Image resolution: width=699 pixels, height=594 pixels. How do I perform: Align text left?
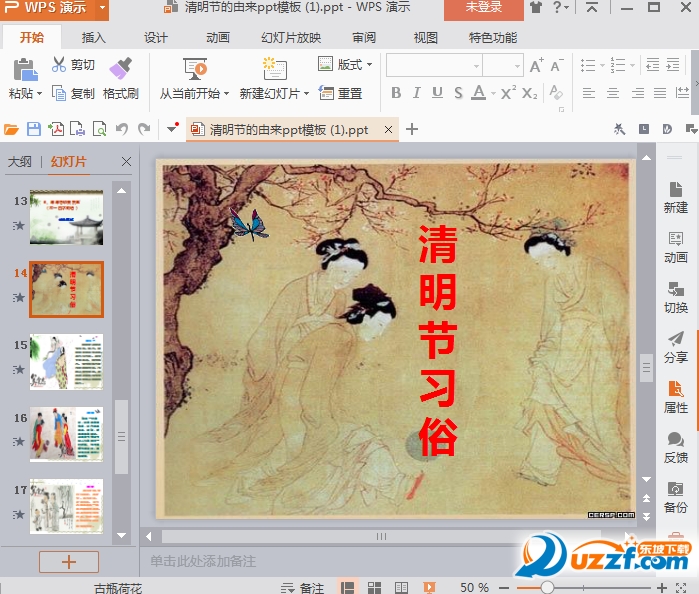tap(589, 93)
